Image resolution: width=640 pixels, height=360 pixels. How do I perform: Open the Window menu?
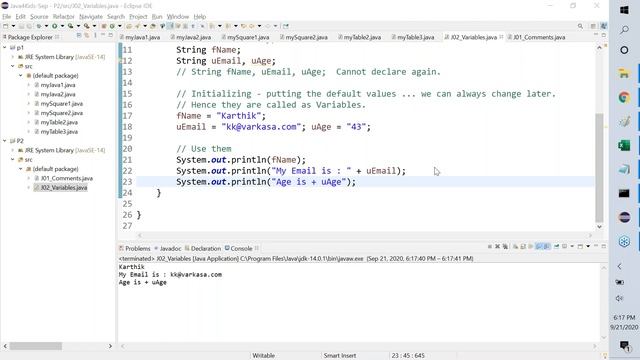pyautogui.click(x=178, y=17)
